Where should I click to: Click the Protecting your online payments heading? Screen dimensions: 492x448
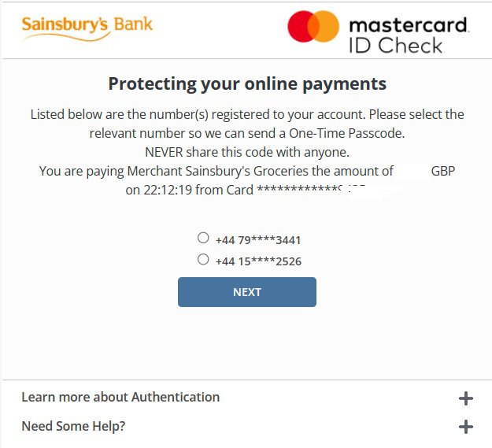[247, 84]
